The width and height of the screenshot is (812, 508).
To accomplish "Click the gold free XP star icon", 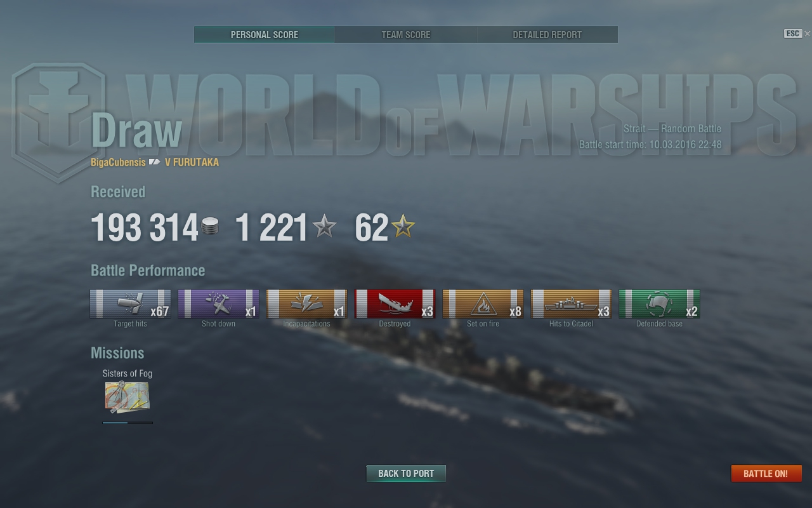I will 403,226.
